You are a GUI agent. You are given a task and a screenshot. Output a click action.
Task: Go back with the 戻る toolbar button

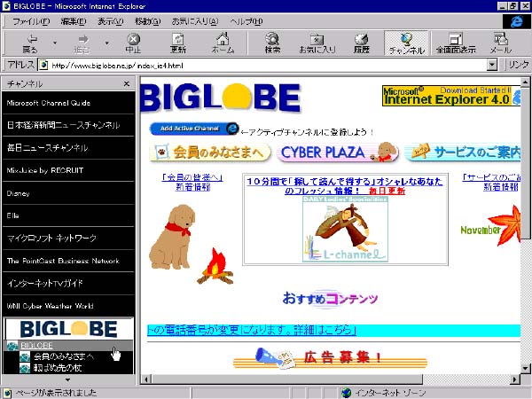coord(30,43)
